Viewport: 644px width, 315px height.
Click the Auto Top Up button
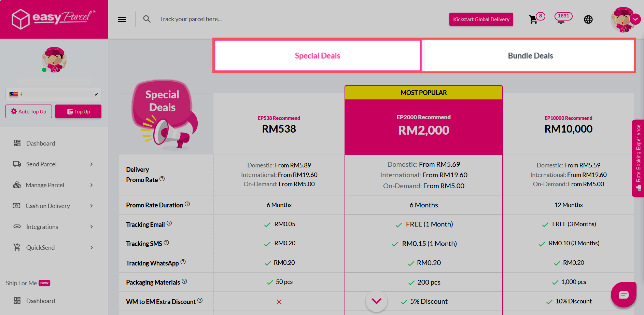click(29, 111)
